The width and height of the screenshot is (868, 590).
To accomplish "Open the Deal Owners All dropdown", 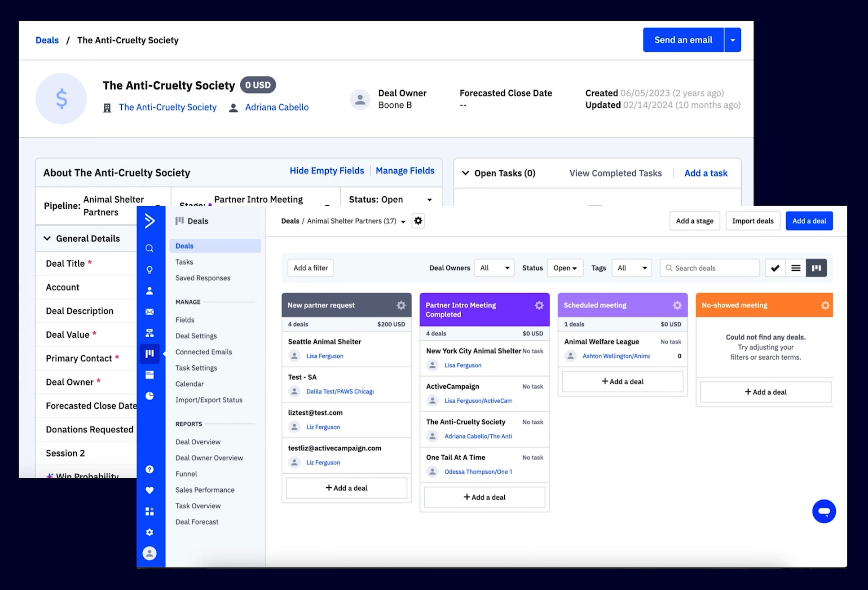I will [x=494, y=268].
